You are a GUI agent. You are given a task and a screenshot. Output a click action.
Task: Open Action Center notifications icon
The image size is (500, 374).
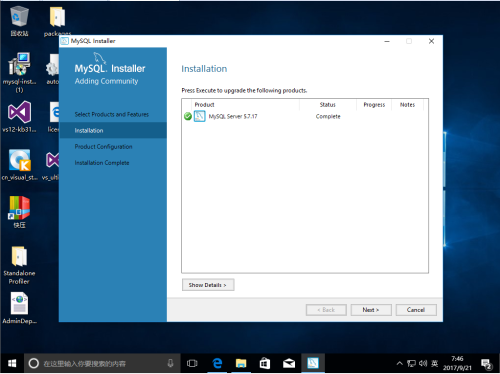[x=487, y=364]
